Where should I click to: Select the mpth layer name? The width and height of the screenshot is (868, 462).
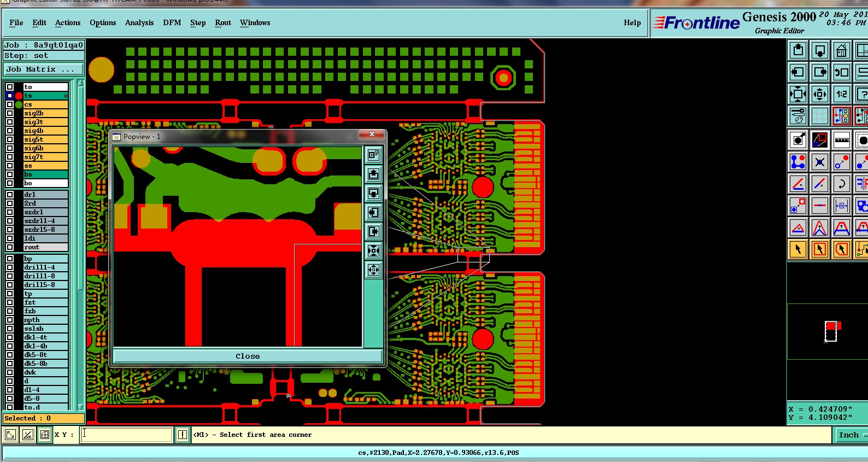click(46, 320)
